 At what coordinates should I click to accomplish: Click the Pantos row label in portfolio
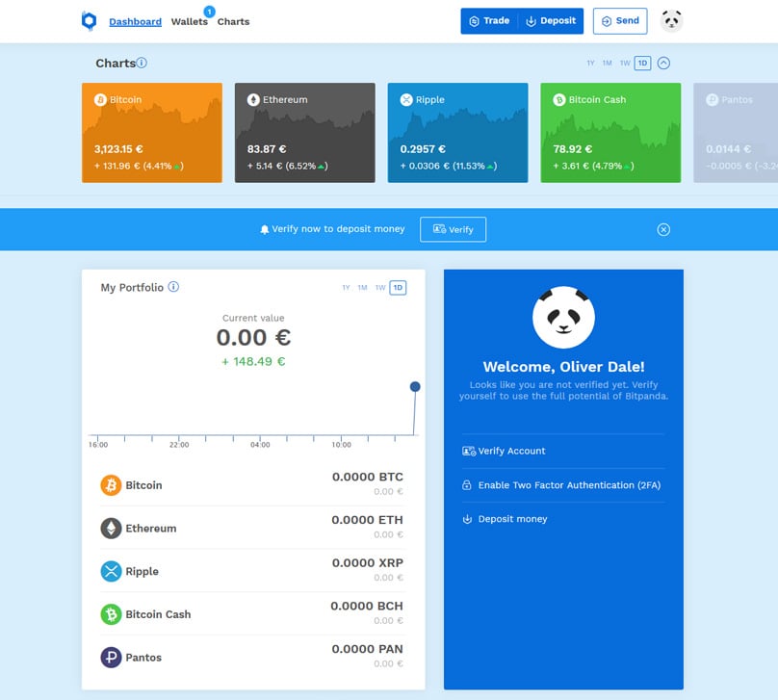(x=143, y=658)
